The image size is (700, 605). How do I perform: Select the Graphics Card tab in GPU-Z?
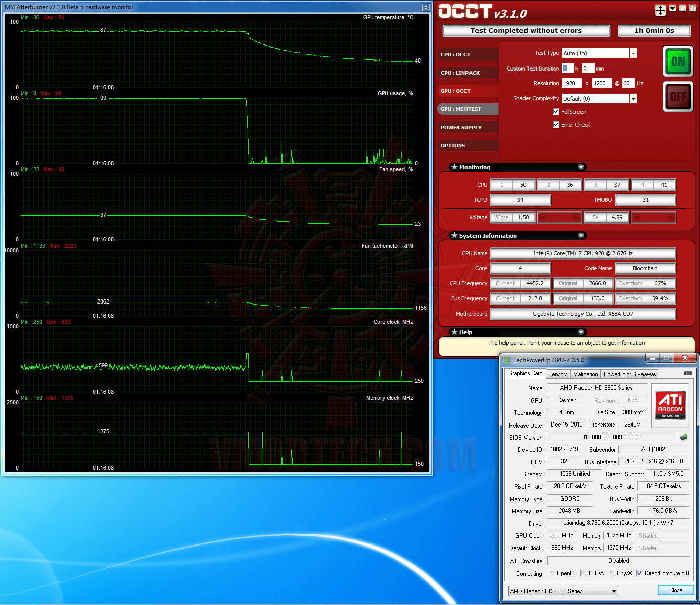525,373
